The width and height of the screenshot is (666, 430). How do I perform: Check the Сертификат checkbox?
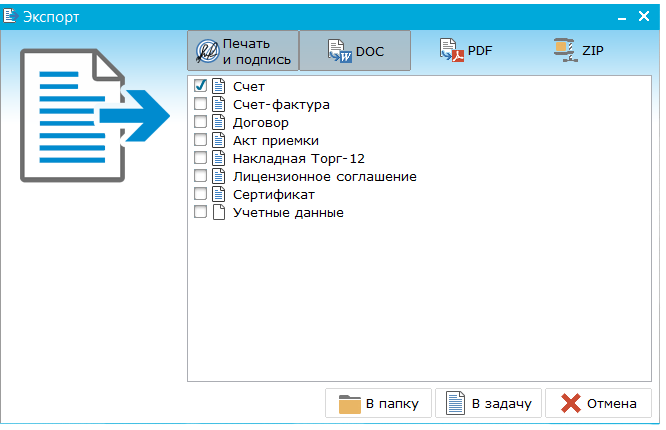[x=200, y=194]
